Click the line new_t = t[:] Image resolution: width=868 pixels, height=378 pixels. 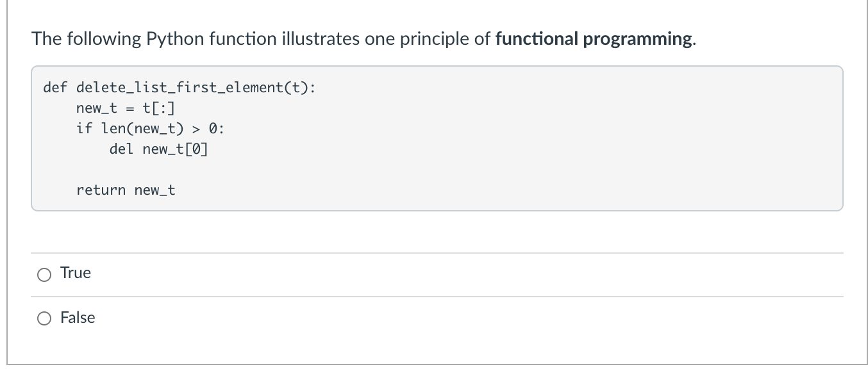tap(126, 108)
